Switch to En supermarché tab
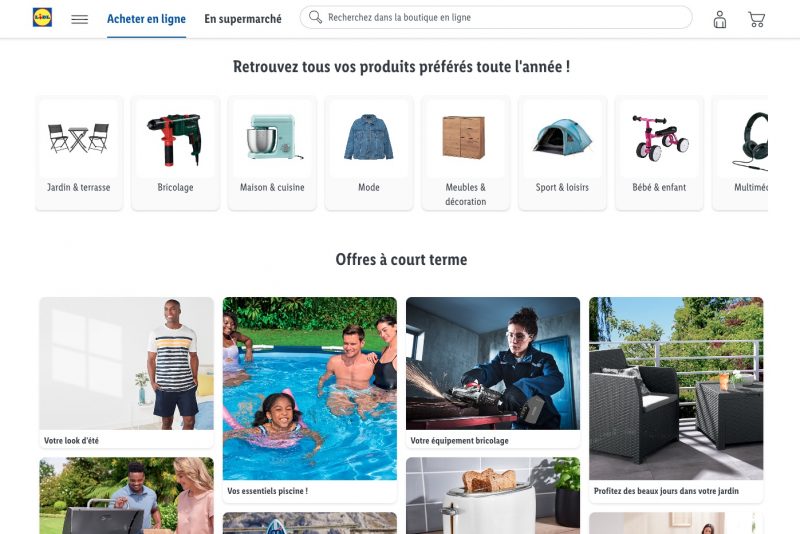 (x=243, y=19)
